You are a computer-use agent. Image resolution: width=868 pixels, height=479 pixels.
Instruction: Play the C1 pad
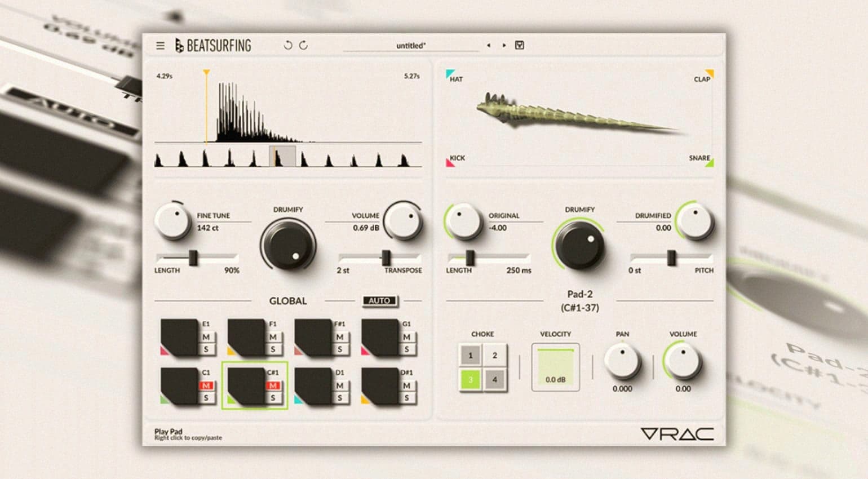coord(180,386)
